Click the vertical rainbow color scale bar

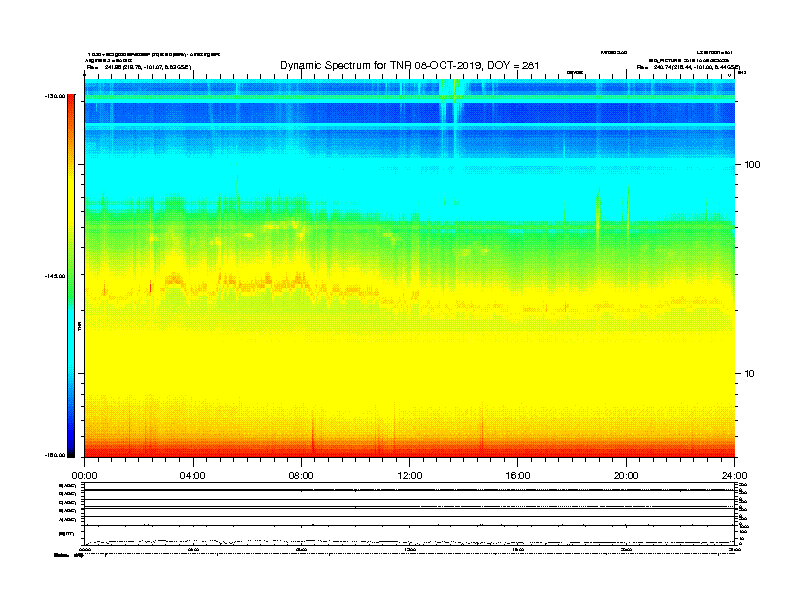click(x=71, y=276)
